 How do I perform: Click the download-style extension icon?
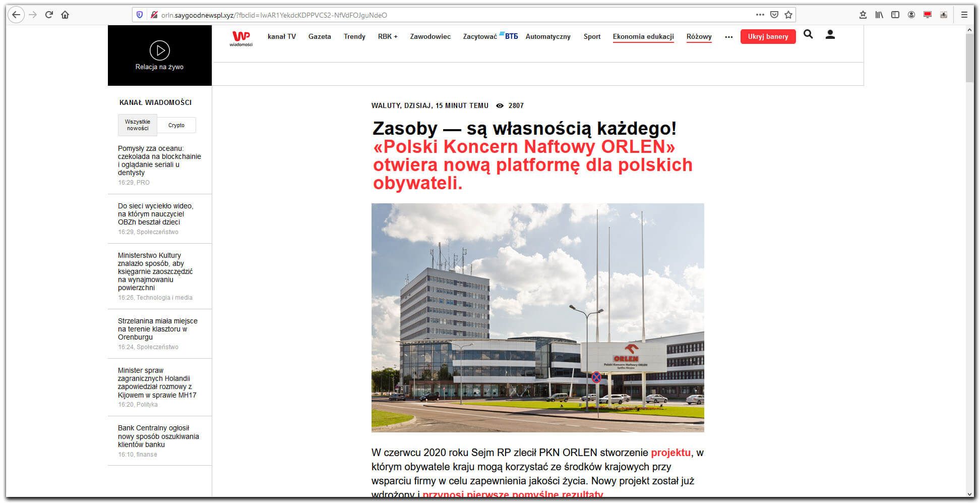click(x=944, y=15)
